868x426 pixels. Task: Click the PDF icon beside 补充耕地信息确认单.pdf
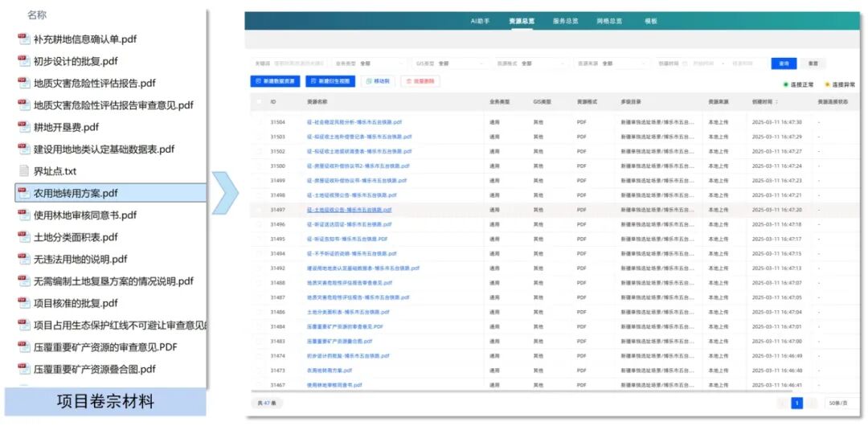pyautogui.click(x=23, y=39)
